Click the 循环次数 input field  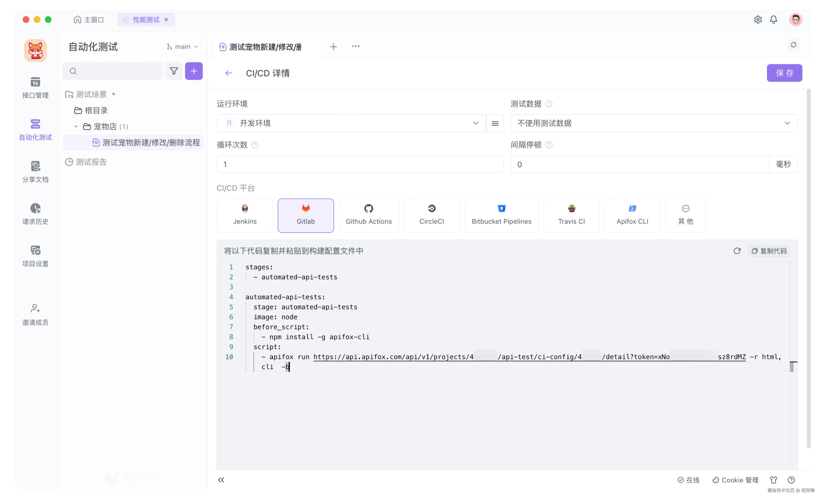pos(360,164)
